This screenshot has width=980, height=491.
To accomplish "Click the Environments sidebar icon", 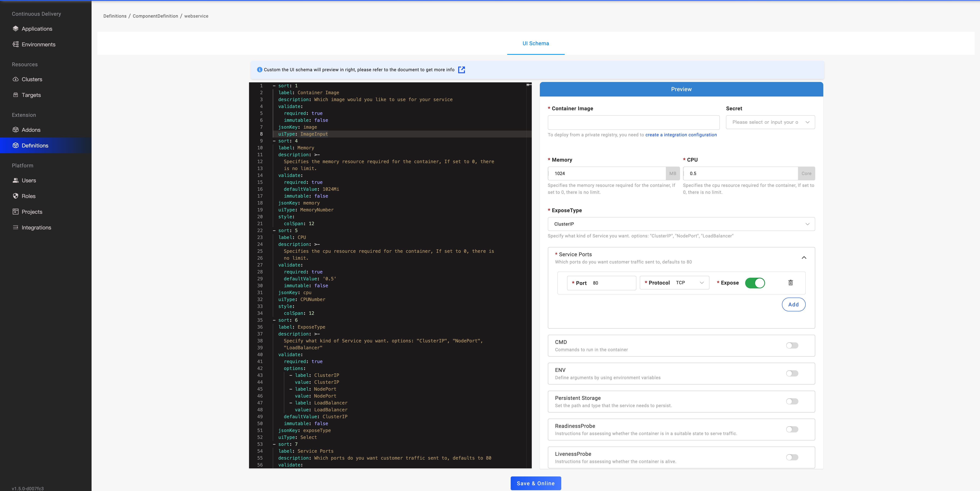I will [x=16, y=44].
